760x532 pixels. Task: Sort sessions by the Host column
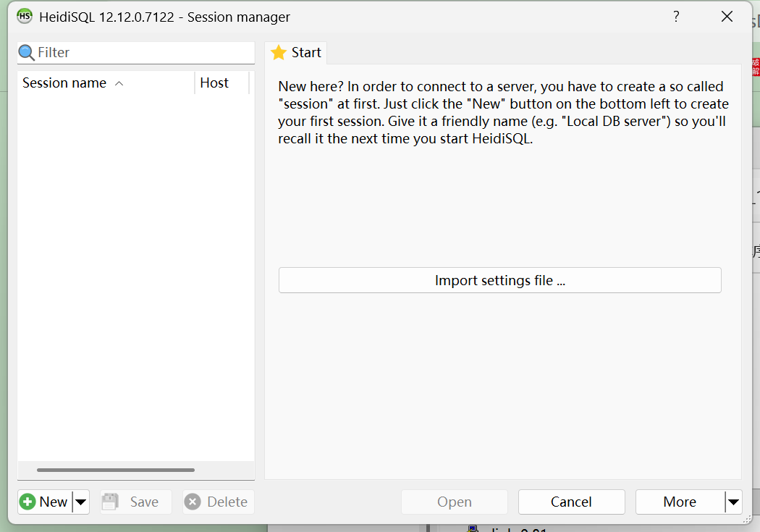point(214,83)
